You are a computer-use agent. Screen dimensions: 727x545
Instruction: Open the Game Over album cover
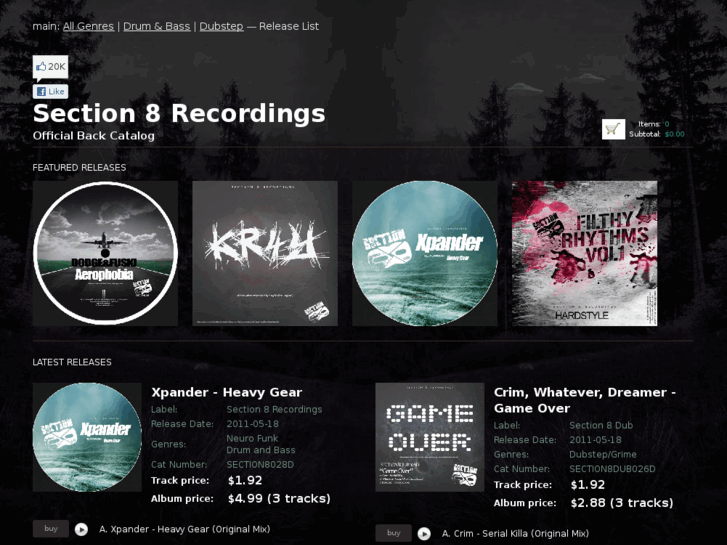click(x=430, y=437)
